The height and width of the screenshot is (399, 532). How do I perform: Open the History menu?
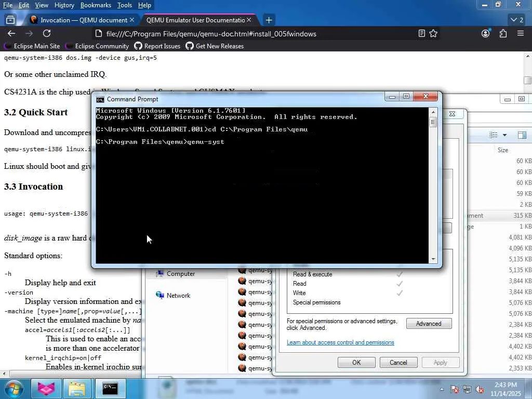64,5
